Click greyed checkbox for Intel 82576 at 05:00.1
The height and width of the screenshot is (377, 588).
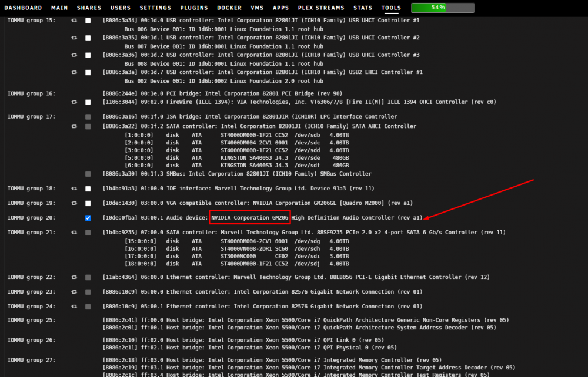coord(88,307)
